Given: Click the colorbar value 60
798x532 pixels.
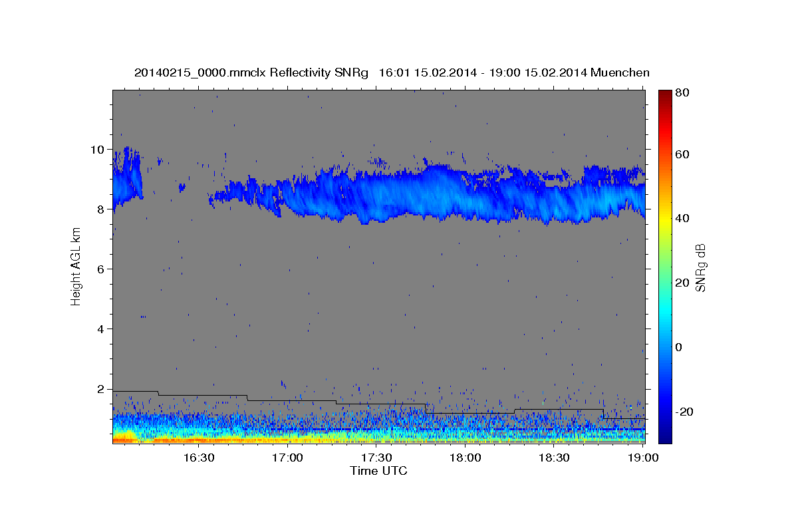Looking at the screenshot, I should click(x=683, y=154).
